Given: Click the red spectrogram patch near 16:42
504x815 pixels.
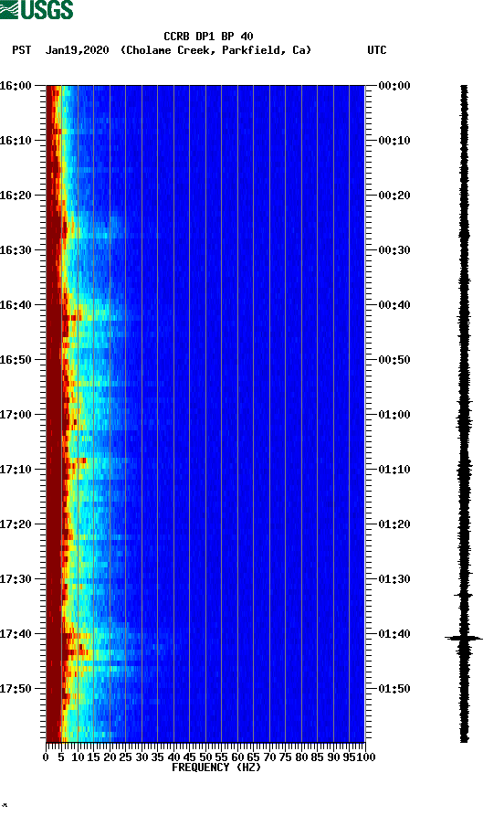Looking at the screenshot, I should click(x=72, y=316).
